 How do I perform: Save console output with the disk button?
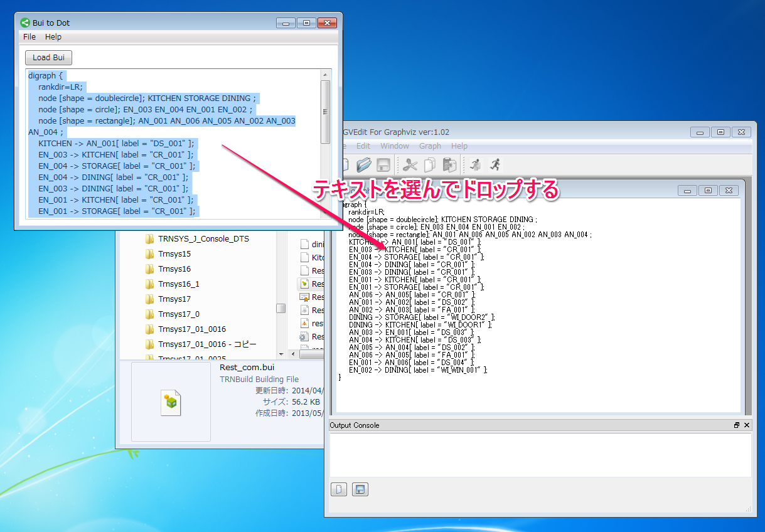360,489
